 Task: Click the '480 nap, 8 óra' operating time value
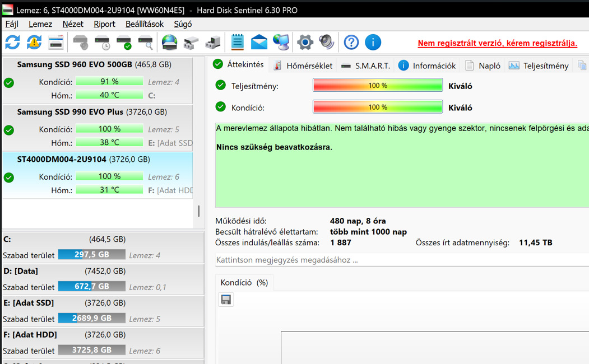point(358,221)
